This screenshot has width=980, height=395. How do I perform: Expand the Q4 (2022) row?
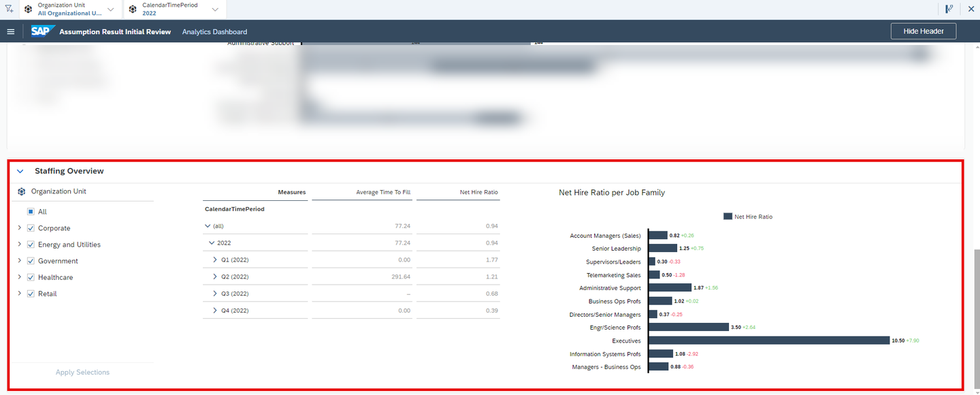[x=216, y=311]
